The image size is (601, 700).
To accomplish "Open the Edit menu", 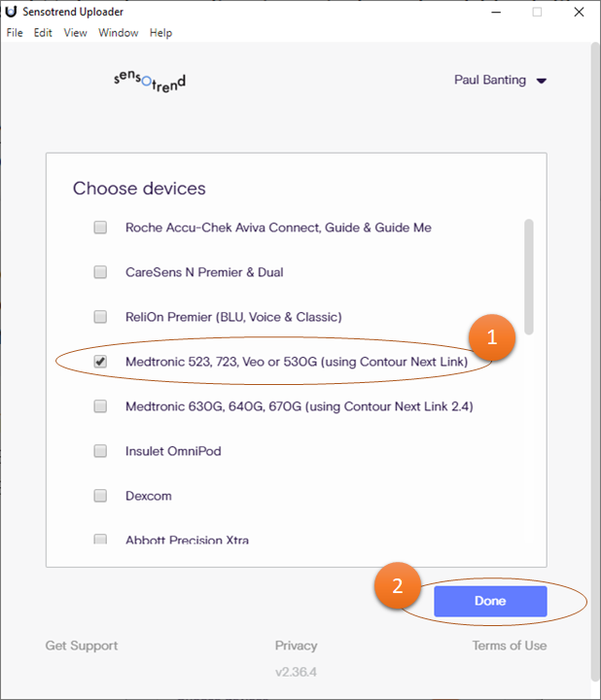I will pos(43,33).
